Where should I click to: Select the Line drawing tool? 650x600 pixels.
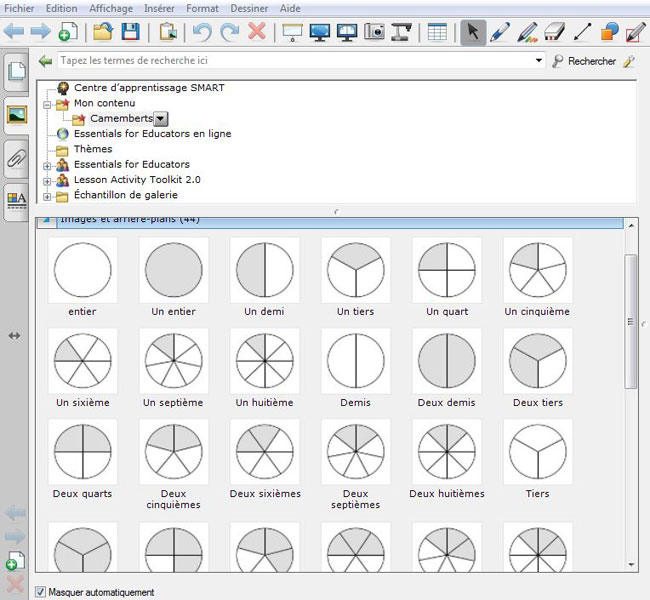[x=581, y=32]
